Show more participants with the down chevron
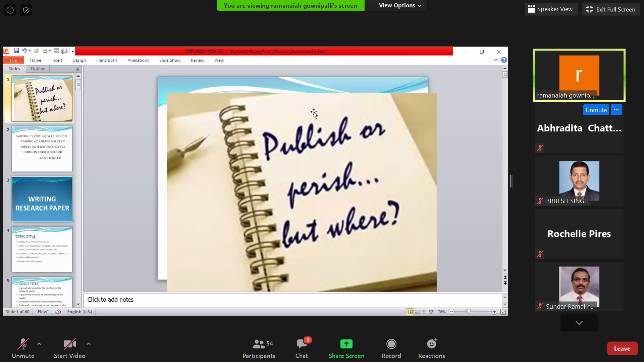This screenshot has width=644, height=362. (579, 323)
